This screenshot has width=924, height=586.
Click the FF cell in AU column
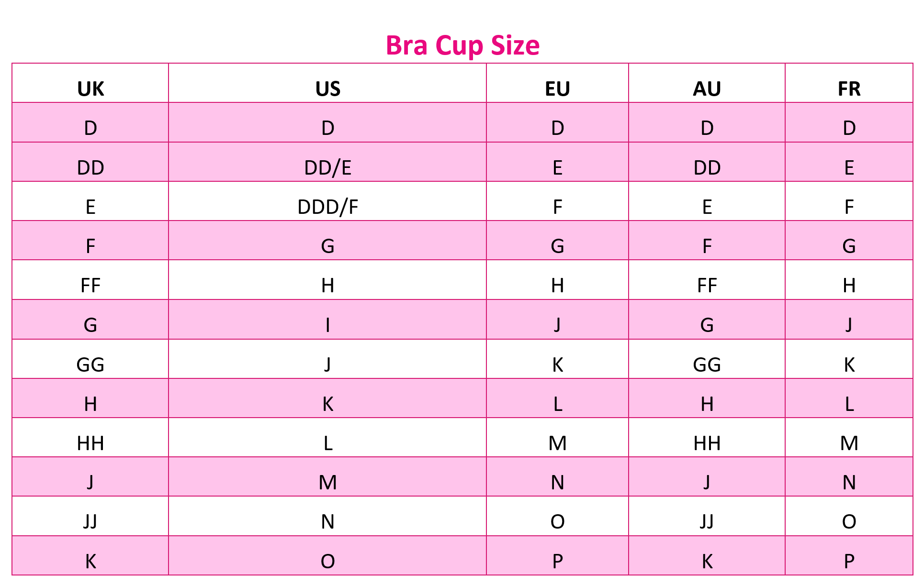click(x=707, y=286)
